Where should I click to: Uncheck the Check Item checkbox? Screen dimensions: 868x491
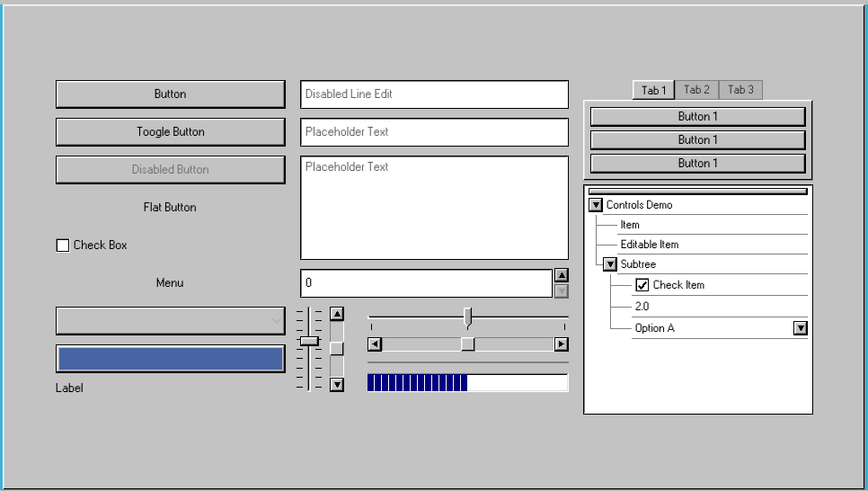642,285
